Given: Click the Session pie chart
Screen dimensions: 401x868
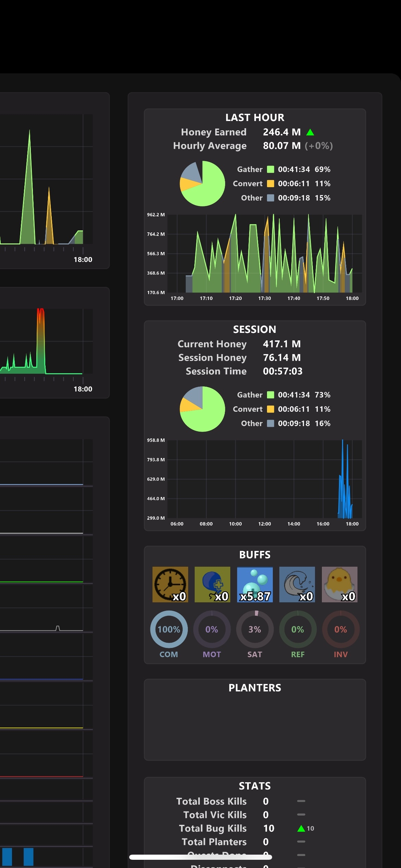Looking at the screenshot, I should (x=202, y=409).
